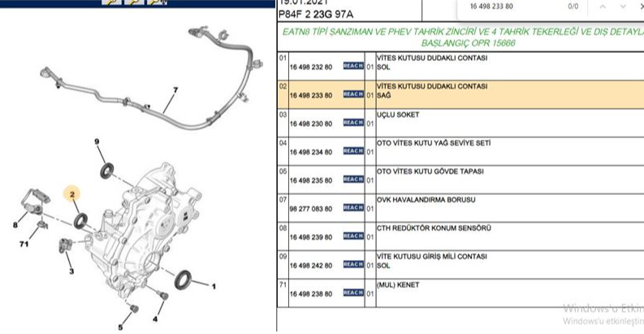Click reference number 71 in the table
644x334 pixels.
coord(283,284)
